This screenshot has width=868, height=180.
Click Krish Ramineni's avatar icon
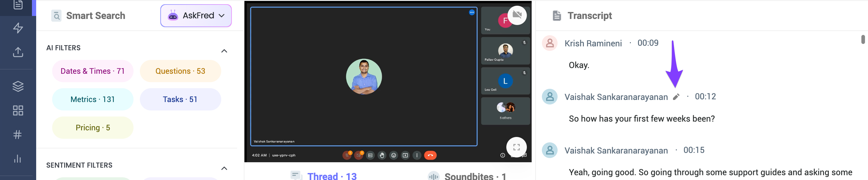pyautogui.click(x=549, y=43)
